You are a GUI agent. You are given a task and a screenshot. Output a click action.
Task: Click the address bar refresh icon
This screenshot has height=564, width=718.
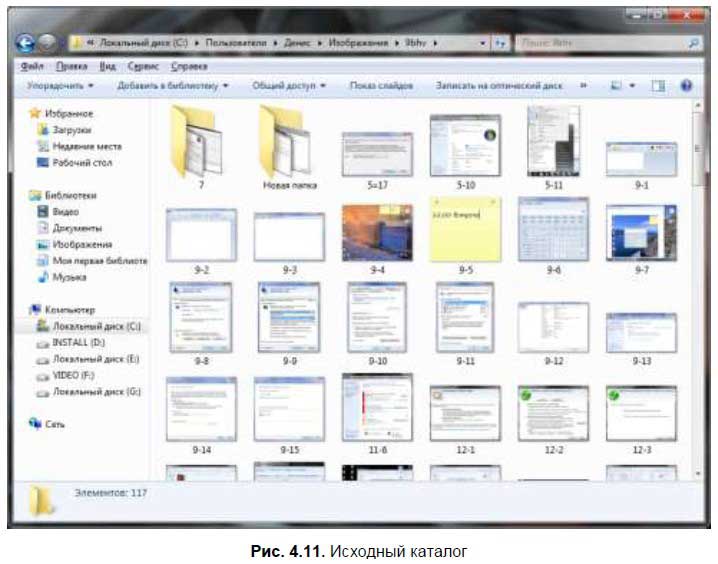[x=500, y=43]
